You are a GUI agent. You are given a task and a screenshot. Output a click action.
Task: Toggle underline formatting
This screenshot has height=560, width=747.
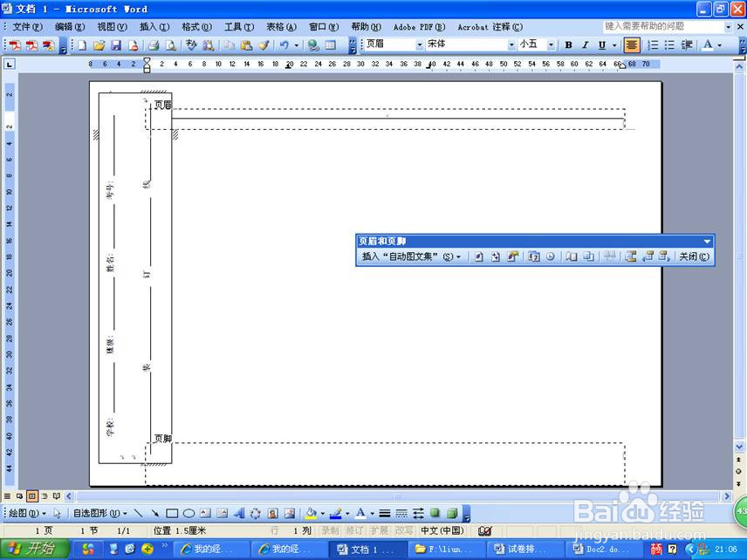tap(601, 45)
